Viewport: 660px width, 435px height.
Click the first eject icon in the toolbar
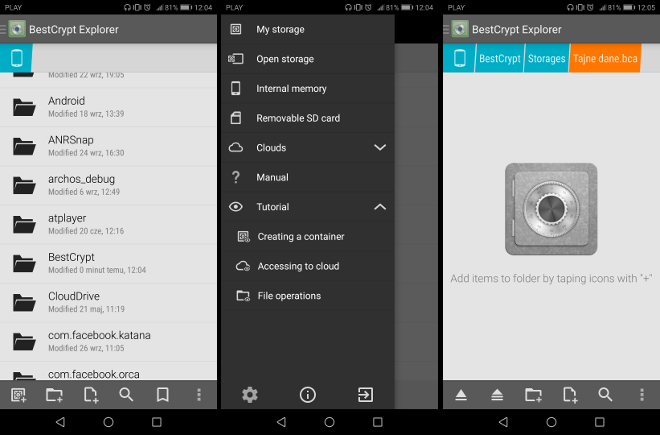pyautogui.click(x=460, y=395)
